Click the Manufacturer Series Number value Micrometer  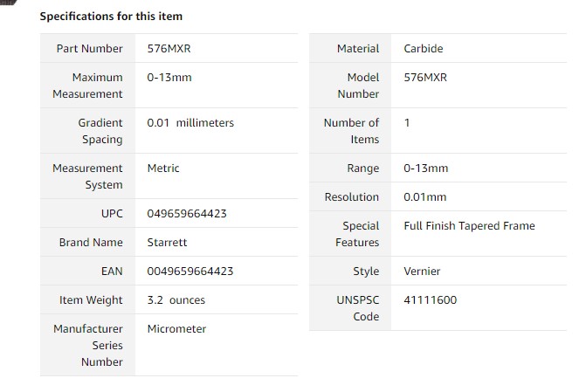176,328
